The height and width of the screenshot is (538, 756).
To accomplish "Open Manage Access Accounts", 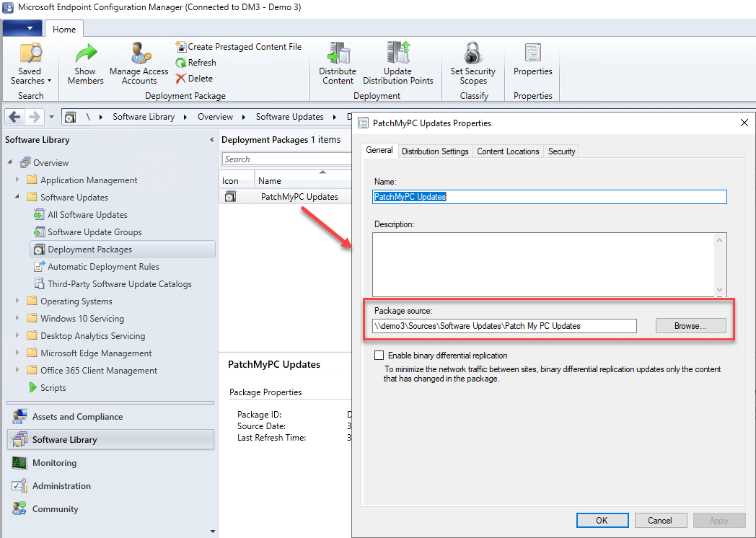I will click(139, 64).
